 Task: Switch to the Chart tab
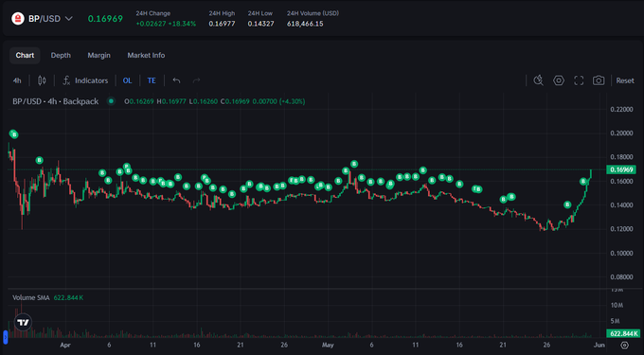coord(25,56)
